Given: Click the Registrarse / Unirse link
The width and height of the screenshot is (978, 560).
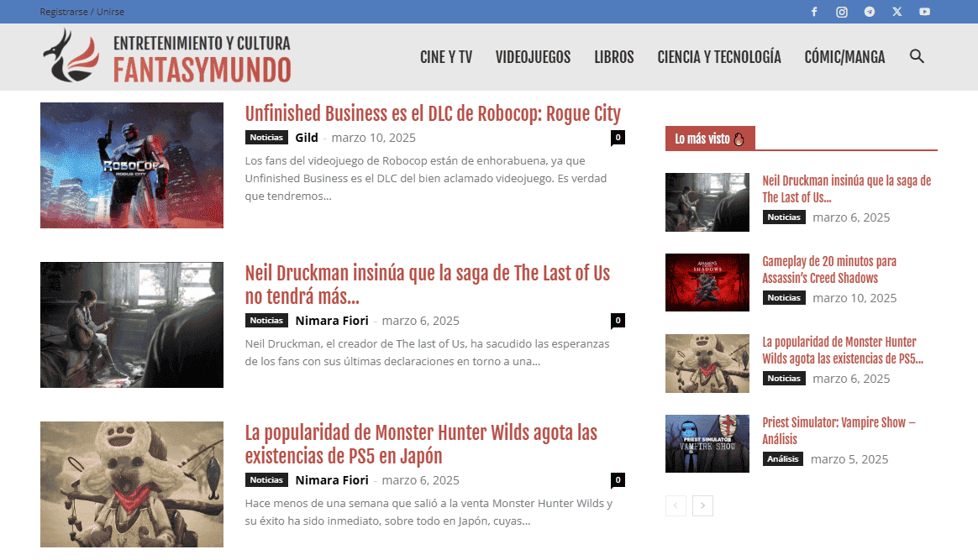Looking at the screenshot, I should (x=81, y=12).
